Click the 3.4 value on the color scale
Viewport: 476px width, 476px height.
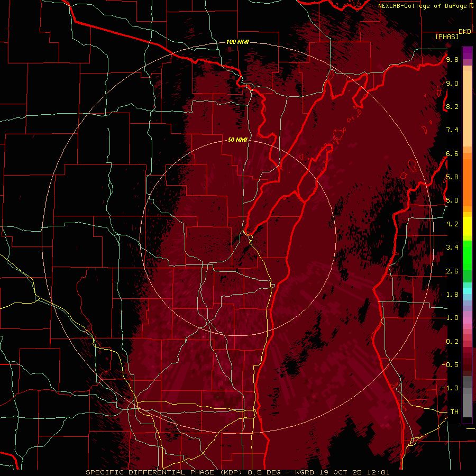coord(452,248)
